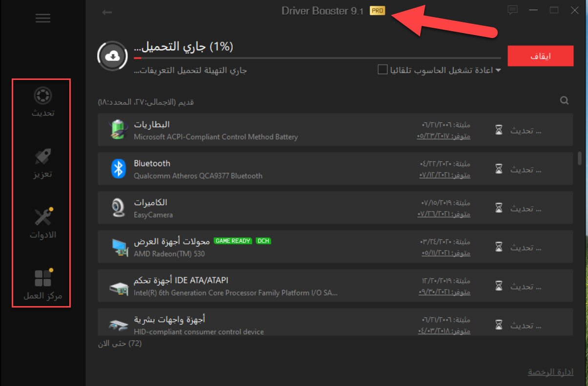This screenshot has width=588, height=386.
Task: Click the Driver Booster 9.1 title text
Action: tap(323, 11)
